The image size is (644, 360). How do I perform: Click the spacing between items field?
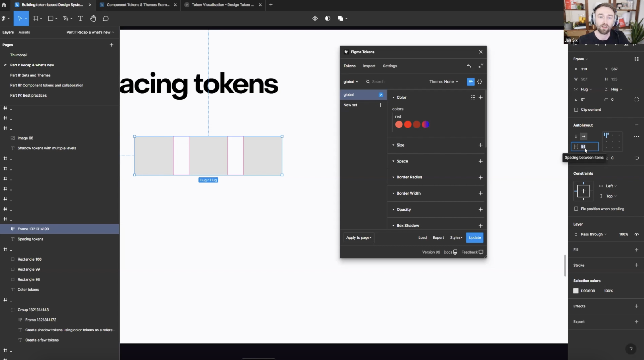[585, 147]
